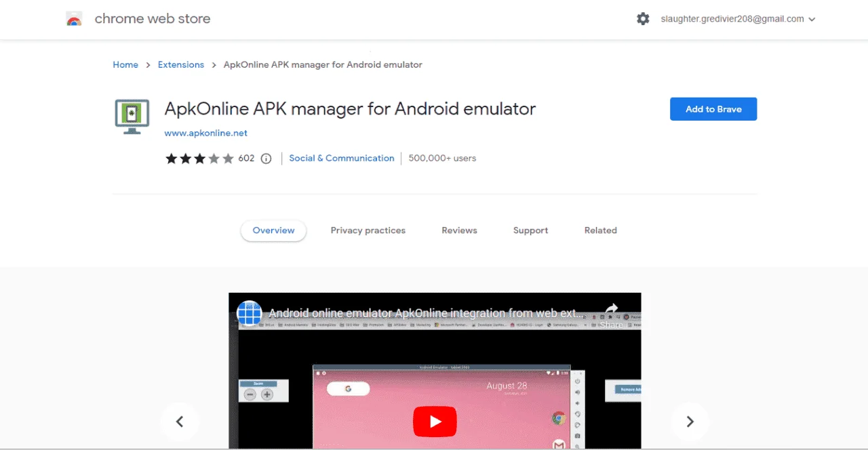Click the 'ApkOnline APK manager for Android emulator' heading
Screen dimensions: 868x450
coord(350,108)
